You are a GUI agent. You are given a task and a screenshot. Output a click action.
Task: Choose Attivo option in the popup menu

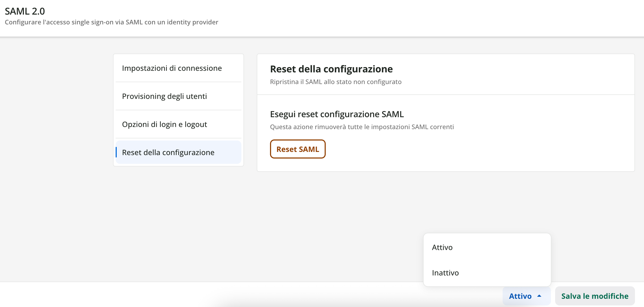(x=442, y=247)
